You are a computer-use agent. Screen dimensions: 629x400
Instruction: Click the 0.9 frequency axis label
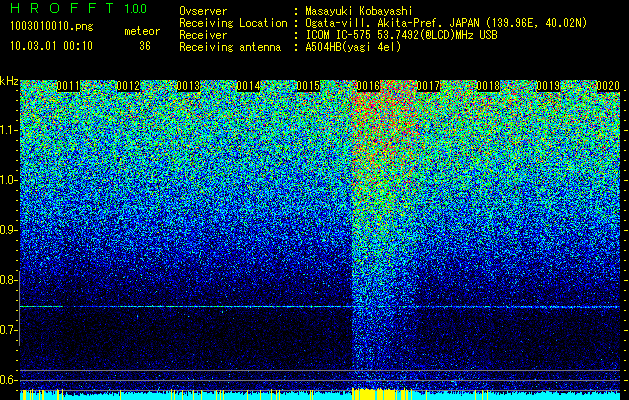click(x=8, y=230)
